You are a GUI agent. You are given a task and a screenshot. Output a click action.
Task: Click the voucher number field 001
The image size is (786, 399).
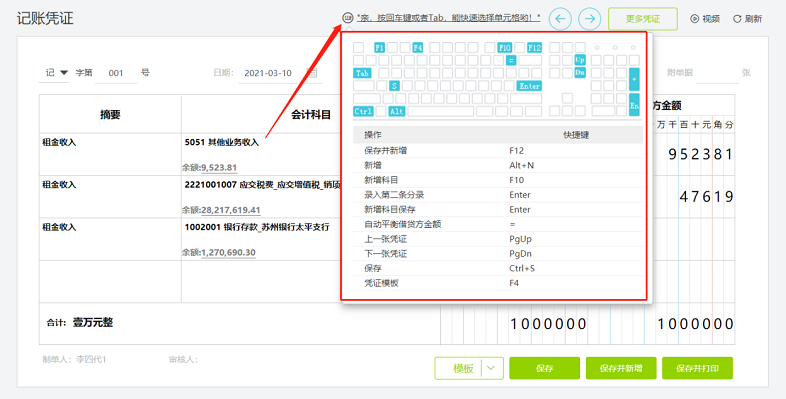116,73
